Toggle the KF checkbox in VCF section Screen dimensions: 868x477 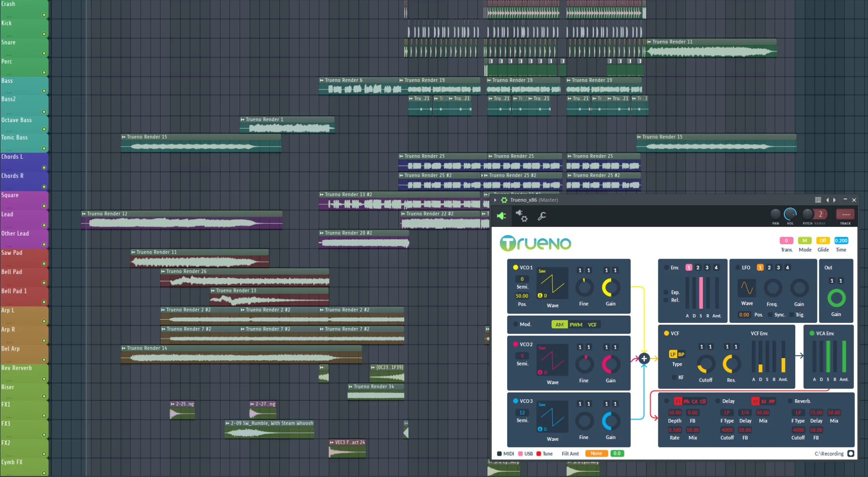(x=673, y=377)
